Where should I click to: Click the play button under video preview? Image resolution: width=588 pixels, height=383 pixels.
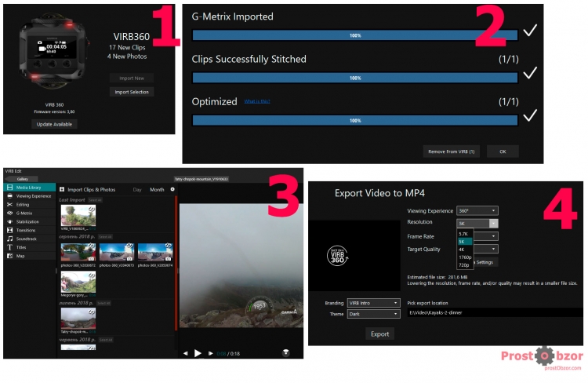(198, 353)
